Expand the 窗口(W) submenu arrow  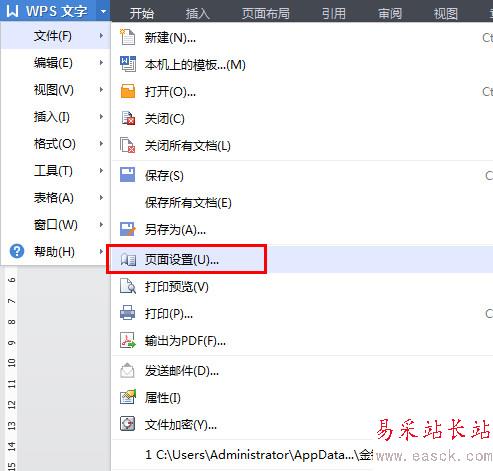point(101,224)
